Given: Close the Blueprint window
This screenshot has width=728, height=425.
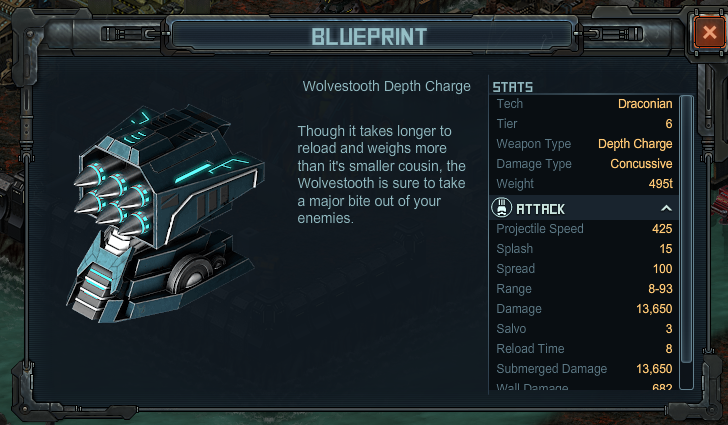Looking at the screenshot, I should pos(709,33).
